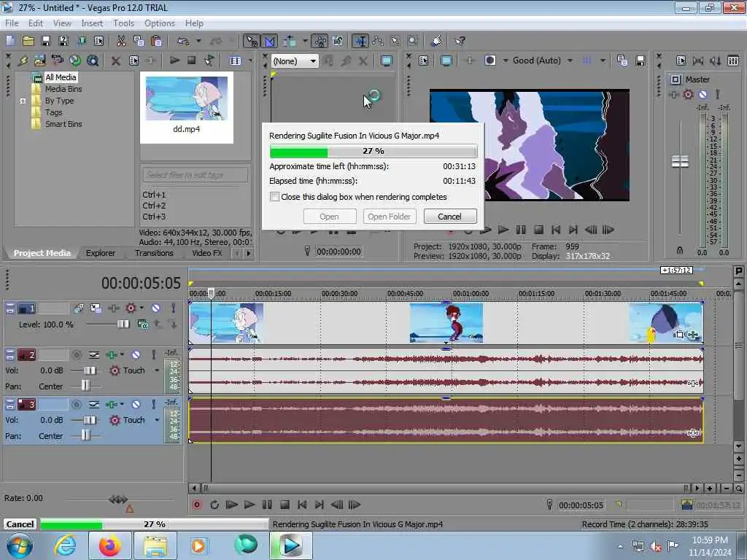Screen dimensions: 747x560
Task: Toggle the Enable Snapping icon
Action: point(251,41)
